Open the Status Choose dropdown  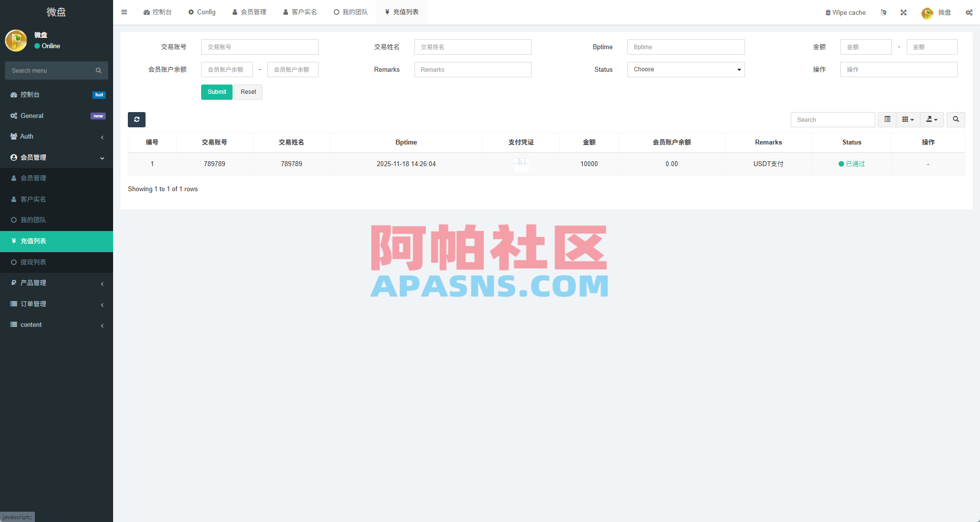[686, 69]
